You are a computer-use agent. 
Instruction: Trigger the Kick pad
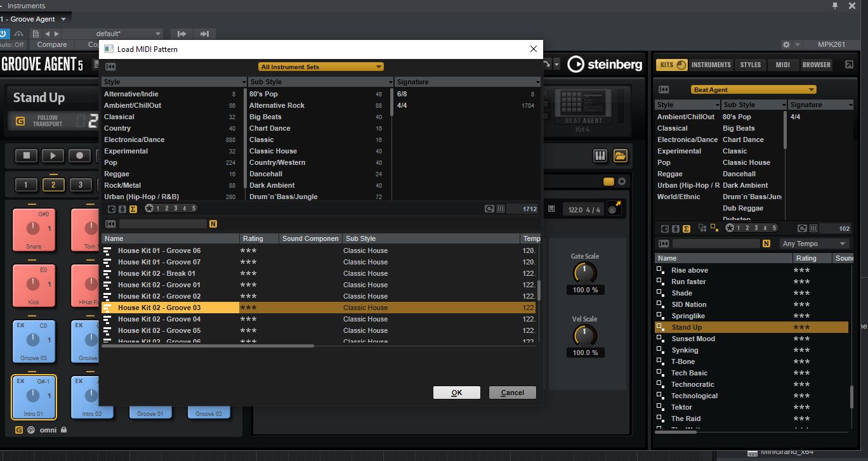[x=34, y=285]
